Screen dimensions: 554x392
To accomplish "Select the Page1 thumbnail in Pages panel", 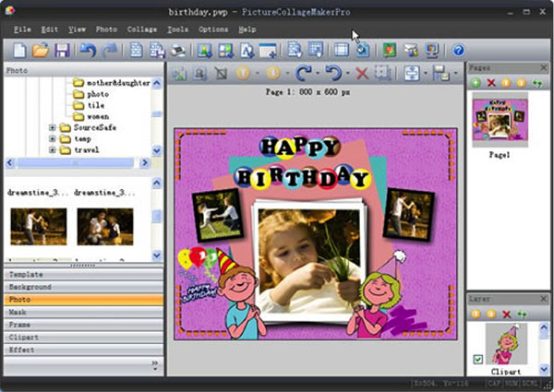I will [x=500, y=119].
